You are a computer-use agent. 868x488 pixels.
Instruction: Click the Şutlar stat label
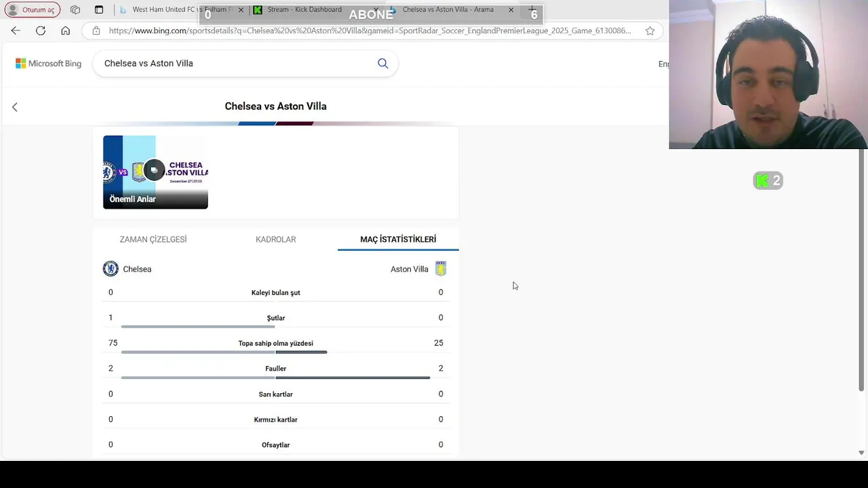pos(275,318)
